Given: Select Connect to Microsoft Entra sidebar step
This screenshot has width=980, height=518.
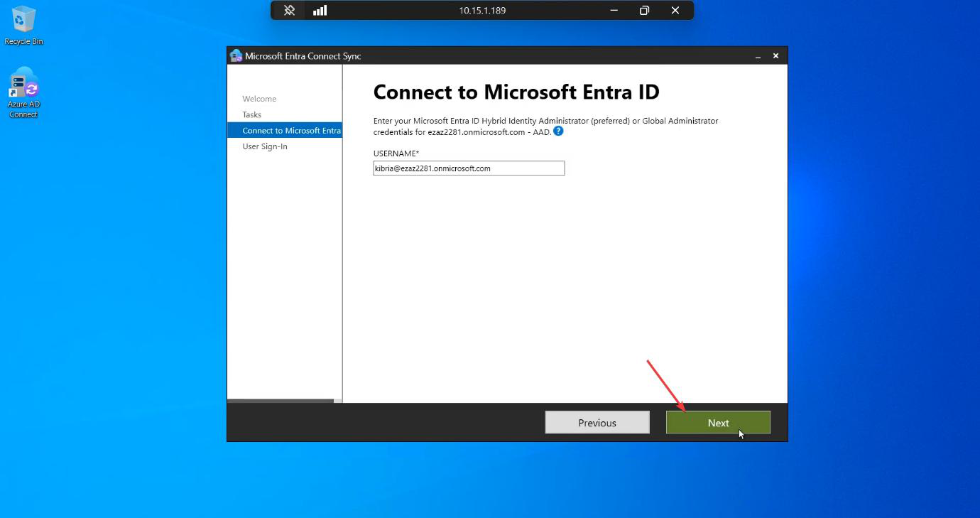Looking at the screenshot, I should click(x=285, y=131).
